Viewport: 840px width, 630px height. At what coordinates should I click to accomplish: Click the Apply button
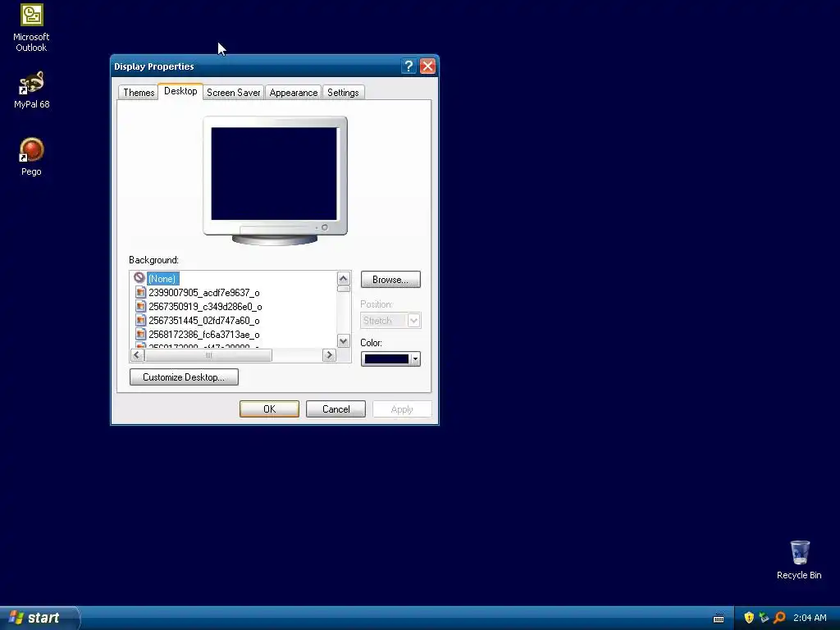[x=402, y=409]
